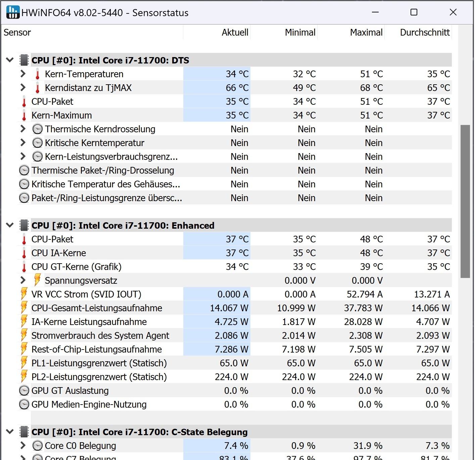Click the Durchschnitt column header
Screen dimensions: 476x460
[418, 32]
